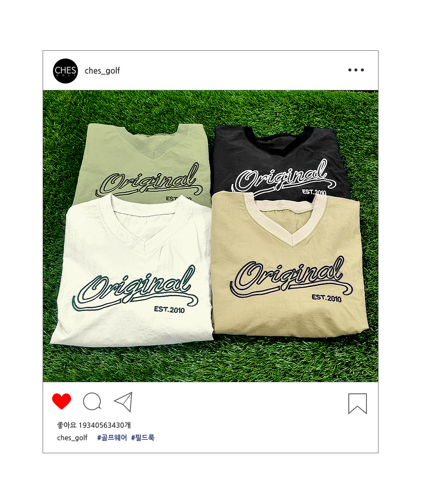Open the #필드룩 hashtag

coord(143,437)
